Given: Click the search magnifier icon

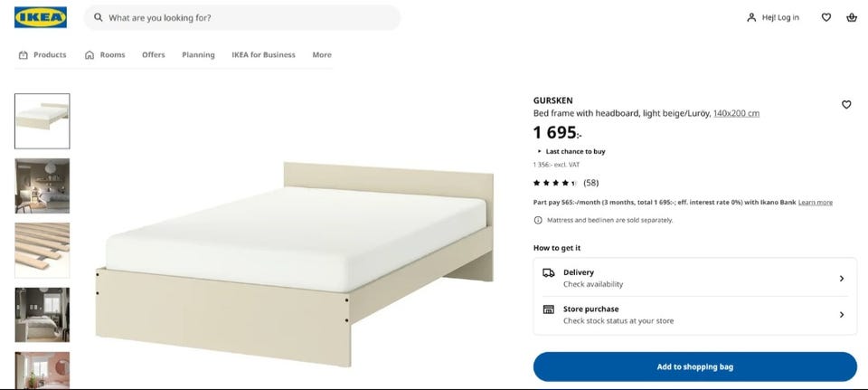Looking at the screenshot, I should coord(98,17).
